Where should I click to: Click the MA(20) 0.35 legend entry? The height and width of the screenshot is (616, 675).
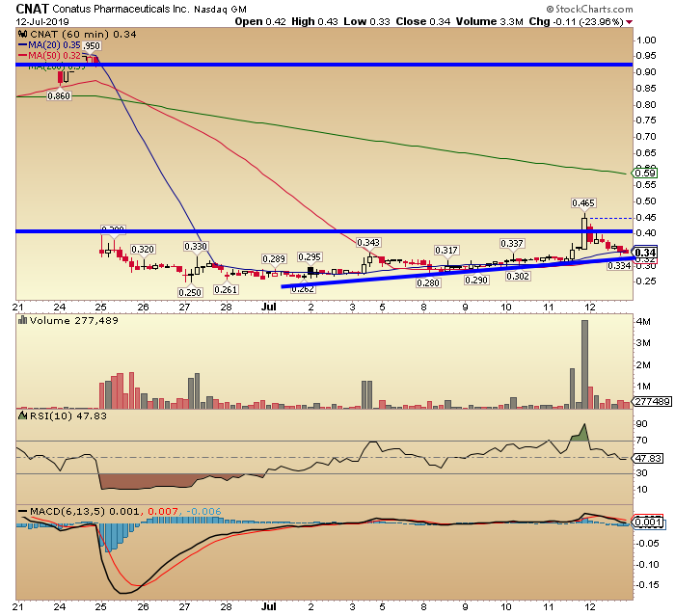(x=49, y=44)
